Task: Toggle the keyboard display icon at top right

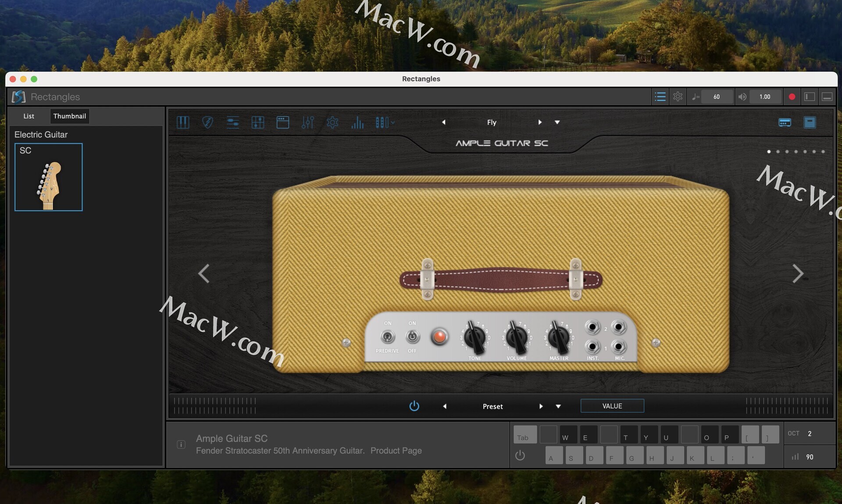Action: pyautogui.click(x=785, y=122)
